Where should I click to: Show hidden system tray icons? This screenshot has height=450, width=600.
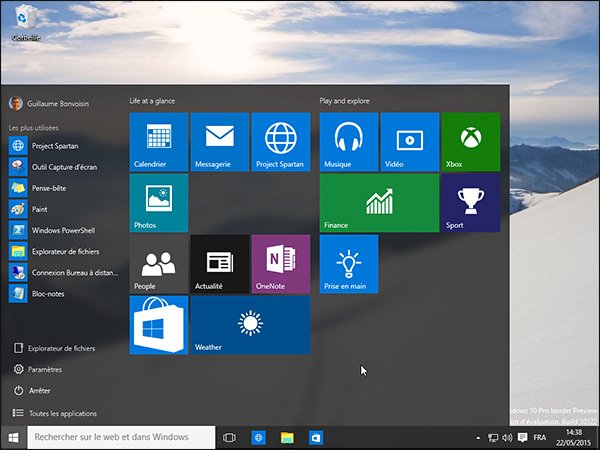click(x=478, y=437)
